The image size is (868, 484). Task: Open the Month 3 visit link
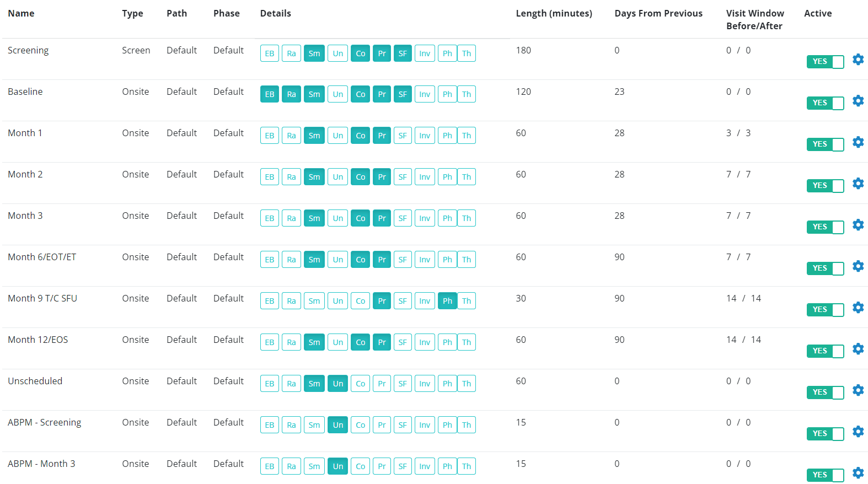pos(25,216)
